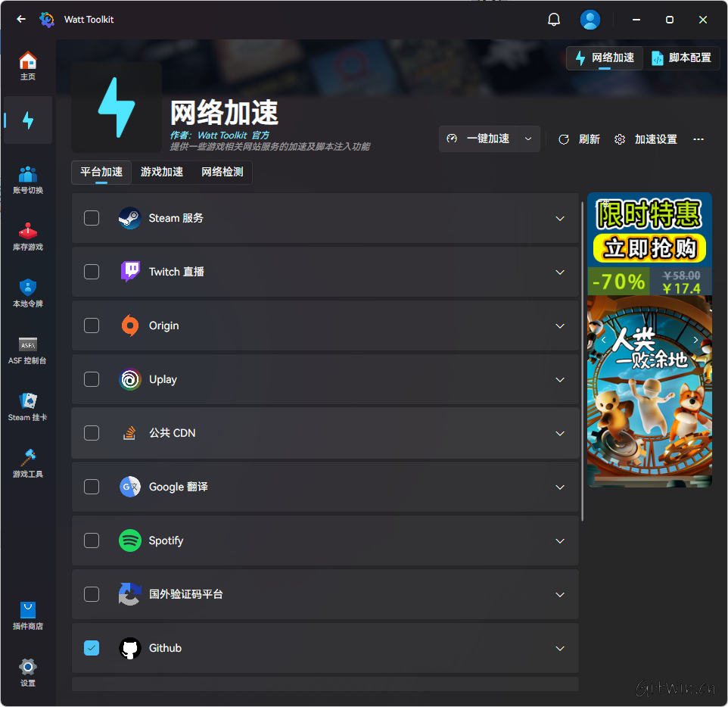This screenshot has width=728, height=707.
Task: Open the 人类一败涂地 game promo image
Action: (649, 391)
